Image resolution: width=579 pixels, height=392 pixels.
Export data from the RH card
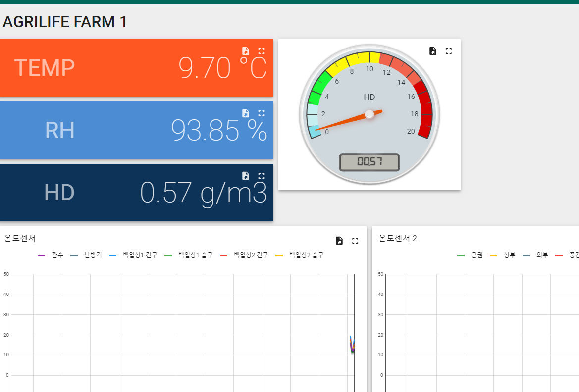pos(246,113)
